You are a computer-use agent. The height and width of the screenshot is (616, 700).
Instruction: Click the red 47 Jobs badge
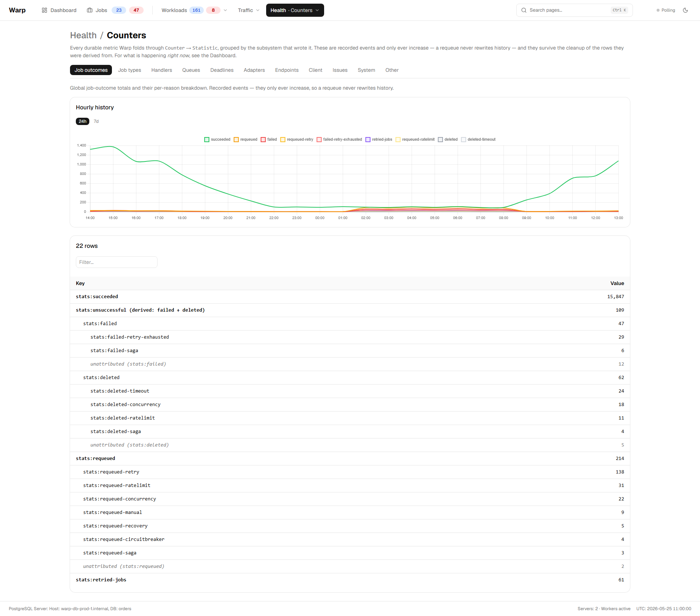pyautogui.click(x=136, y=10)
